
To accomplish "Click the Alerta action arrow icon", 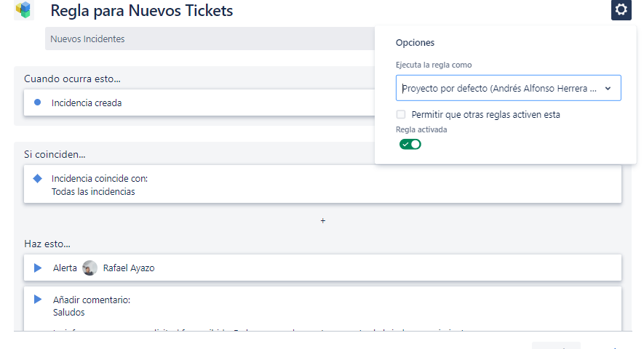I will coord(38,268).
